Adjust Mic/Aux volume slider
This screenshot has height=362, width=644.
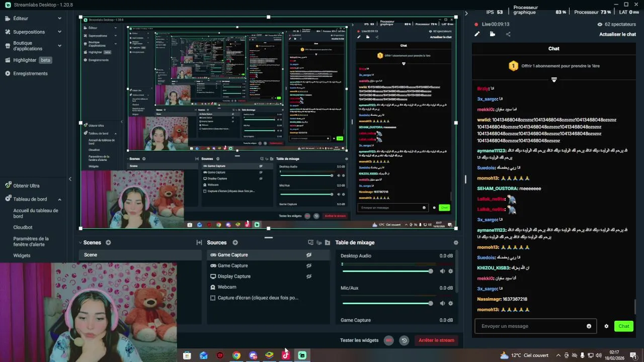[x=387, y=303]
